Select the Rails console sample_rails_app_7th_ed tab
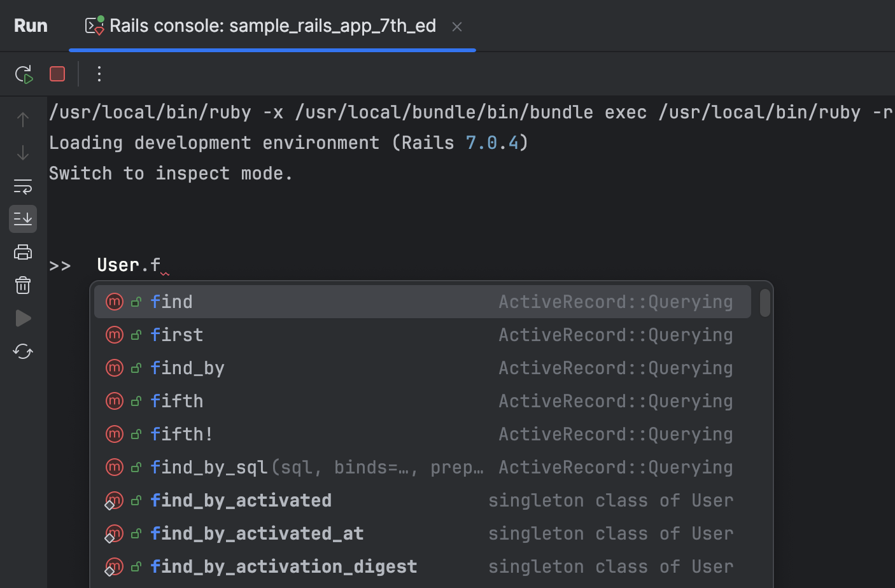This screenshot has width=895, height=588. 272,26
